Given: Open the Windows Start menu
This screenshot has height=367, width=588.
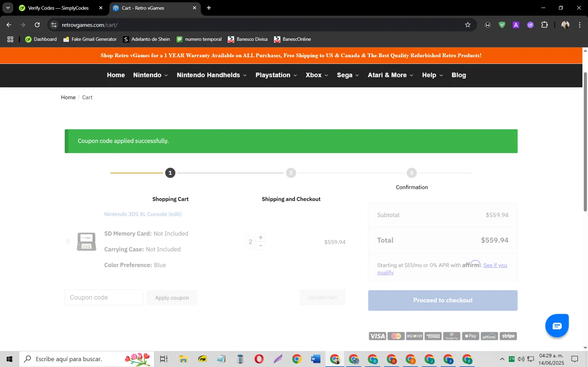Looking at the screenshot, I should [x=9, y=359].
